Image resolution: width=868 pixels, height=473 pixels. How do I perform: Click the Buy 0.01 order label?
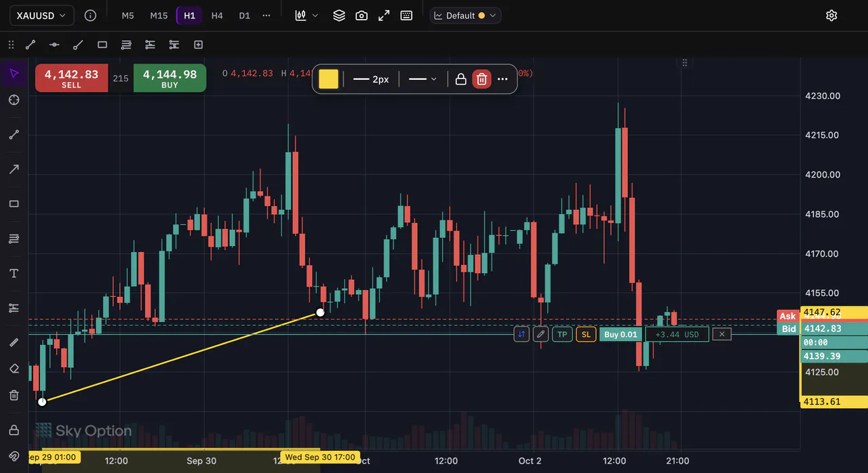pos(620,334)
